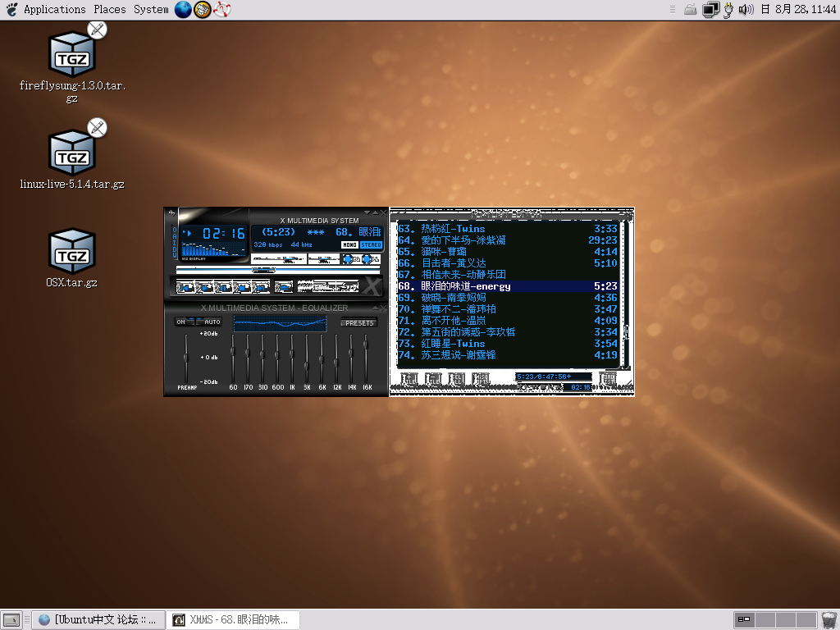Stop playback in XMMS player
Viewport: 840px width, 630px height.
click(x=242, y=287)
